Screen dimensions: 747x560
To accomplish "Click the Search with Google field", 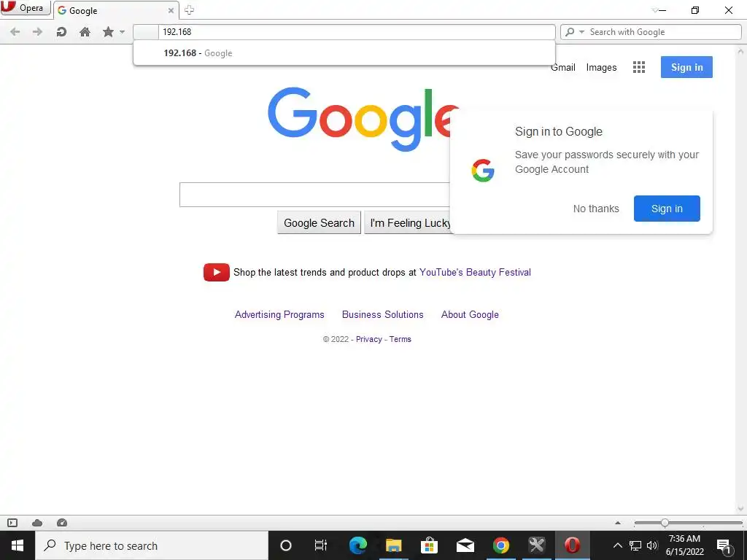I will [x=664, y=32].
